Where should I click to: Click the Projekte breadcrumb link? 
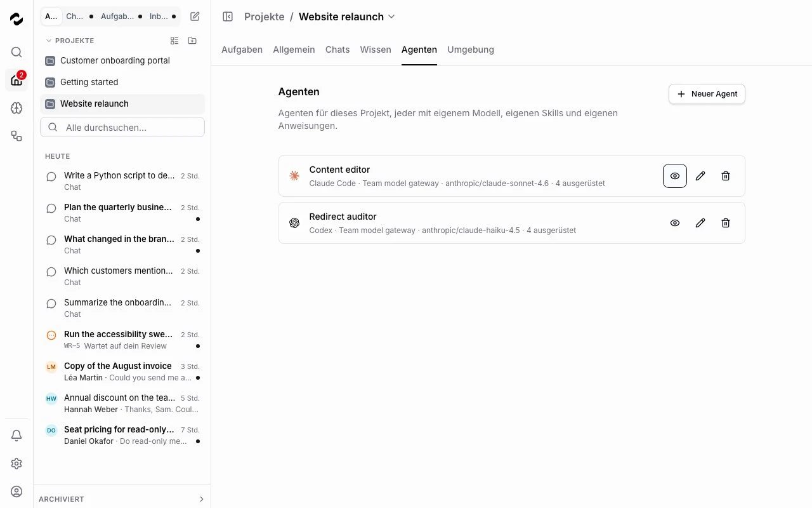coord(264,17)
